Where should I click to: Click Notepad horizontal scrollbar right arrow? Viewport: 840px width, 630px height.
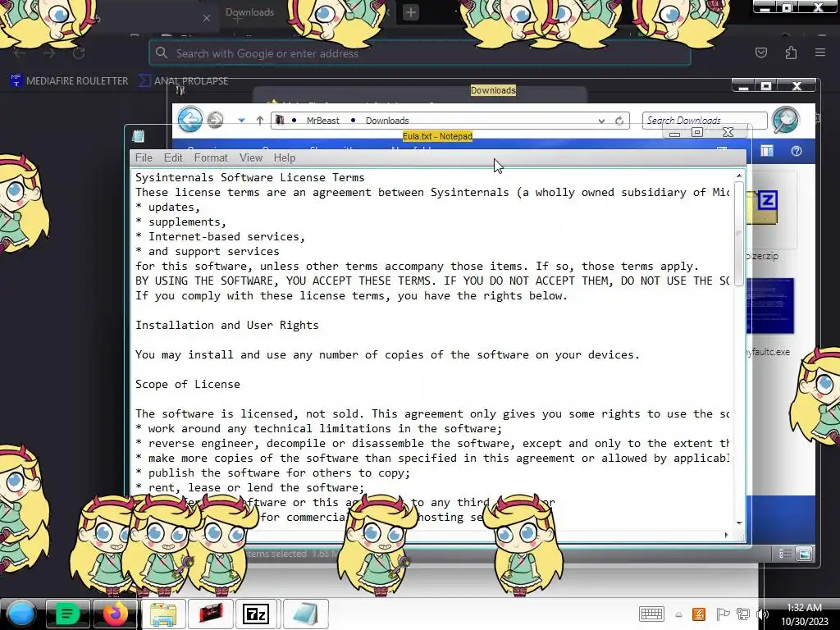(x=727, y=535)
